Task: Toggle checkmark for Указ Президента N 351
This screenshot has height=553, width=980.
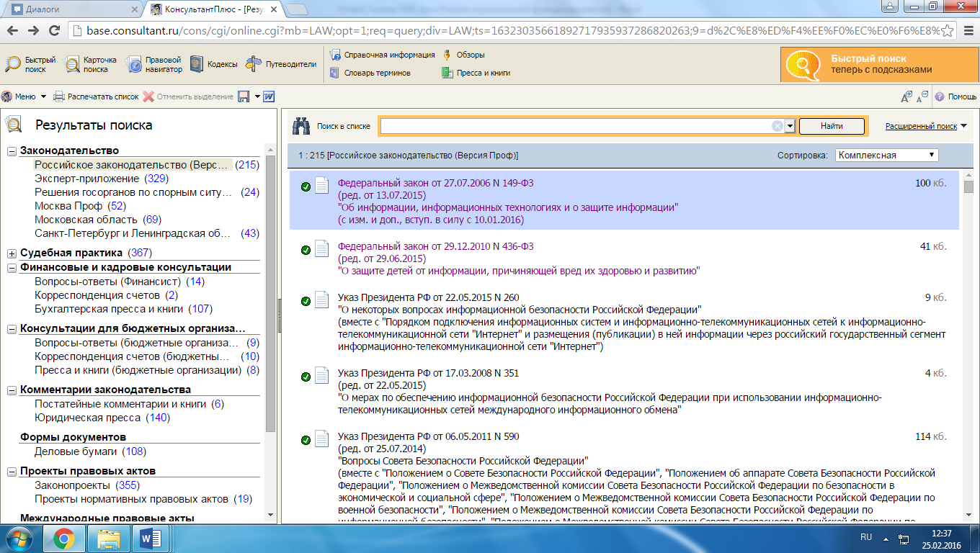Action: pyautogui.click(x=306, y=377)
